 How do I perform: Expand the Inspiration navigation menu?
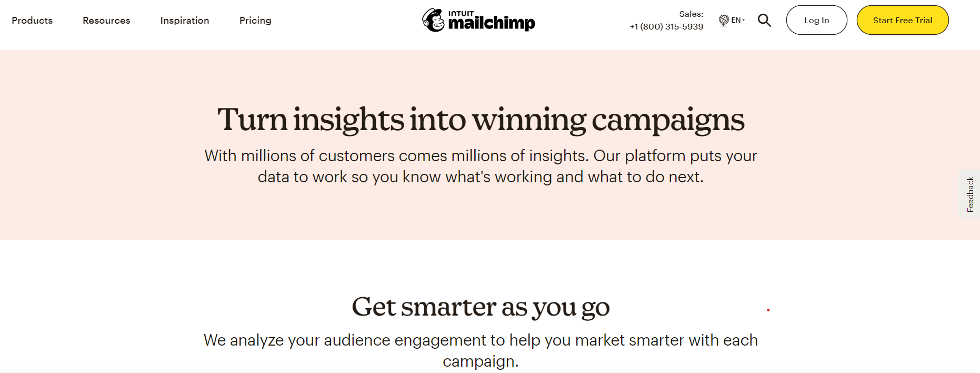[x=185, y=21]
